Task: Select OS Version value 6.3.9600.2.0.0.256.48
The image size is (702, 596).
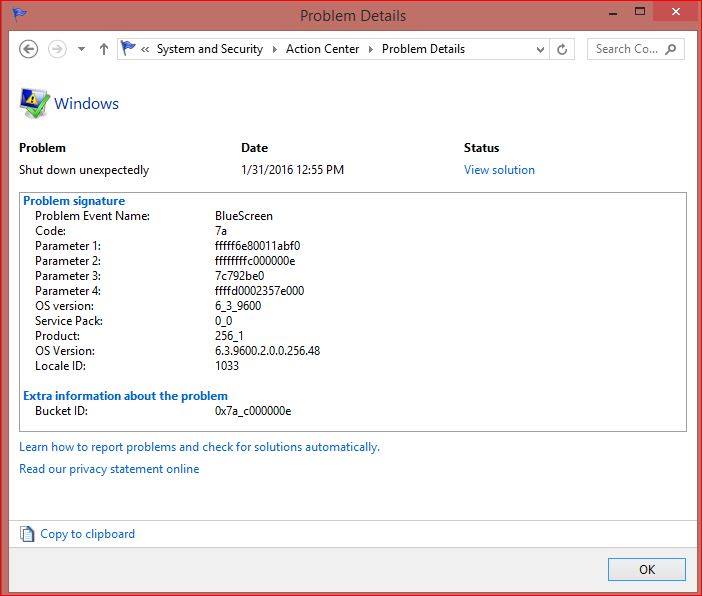Action: point(267,351)
